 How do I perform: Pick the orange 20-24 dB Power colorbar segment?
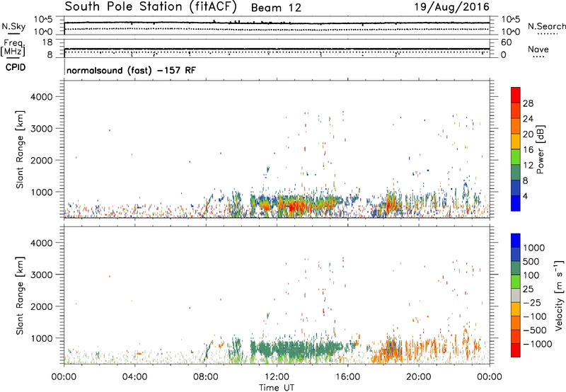coord(516,127)
